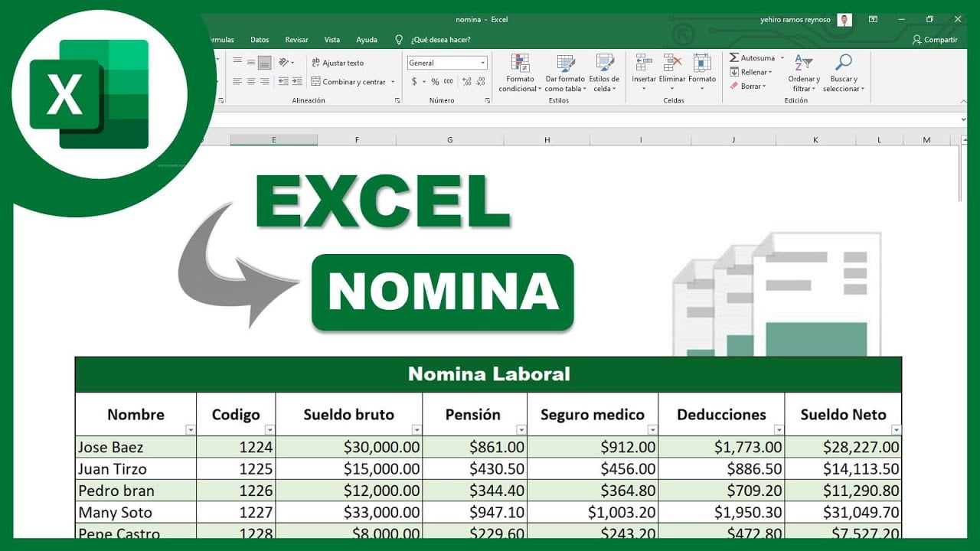Open the Deducciones filter dropdown
980x551 pixels.
point(779,430)
